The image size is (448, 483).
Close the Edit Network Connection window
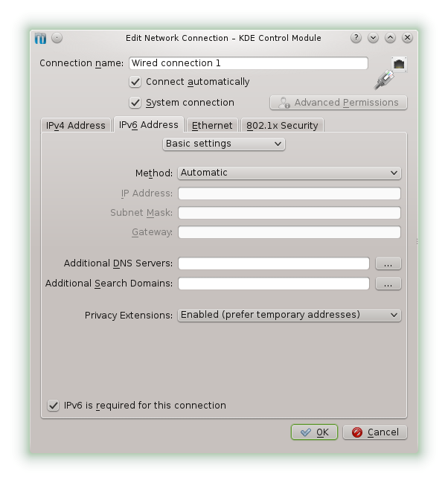tap(407, 38)
